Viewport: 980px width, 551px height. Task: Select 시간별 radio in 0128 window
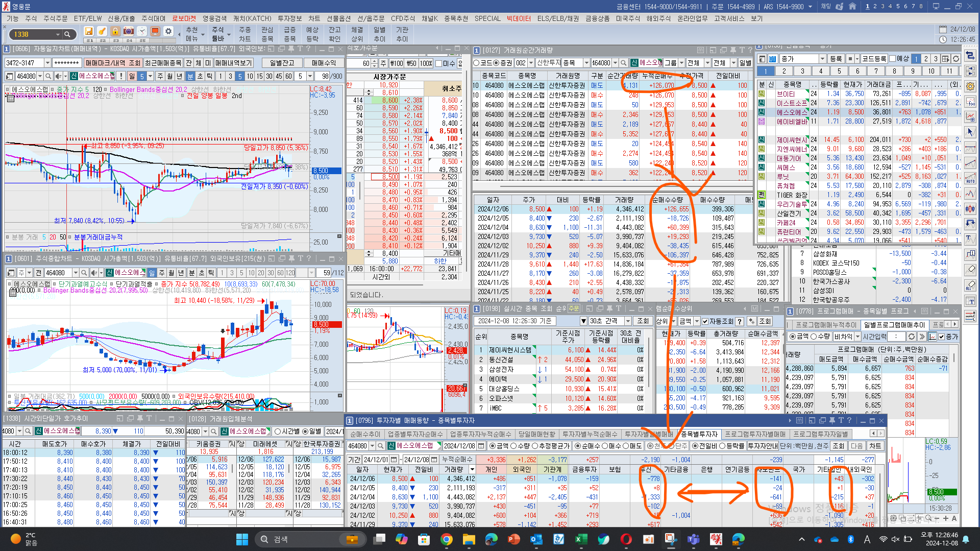(278, 432)
